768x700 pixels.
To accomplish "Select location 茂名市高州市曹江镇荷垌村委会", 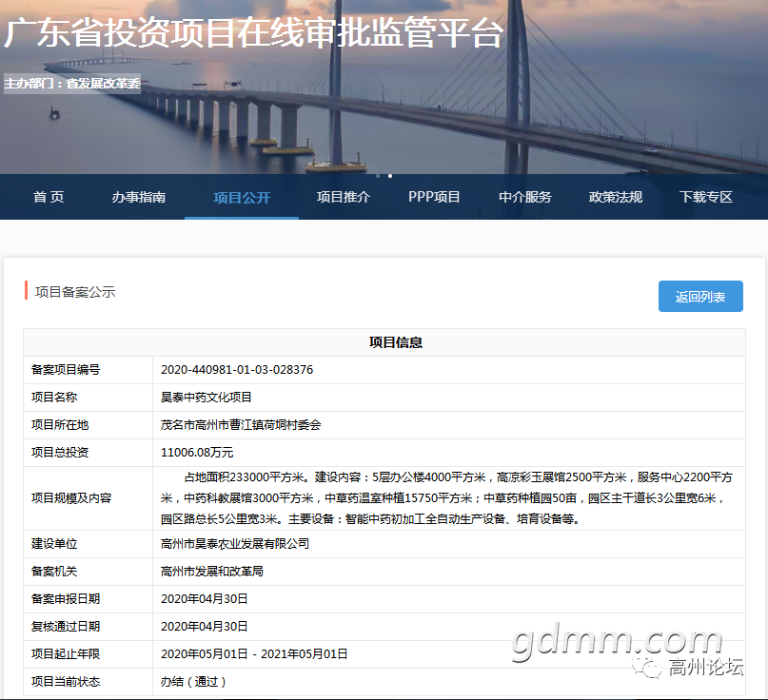I will [241, 425].
